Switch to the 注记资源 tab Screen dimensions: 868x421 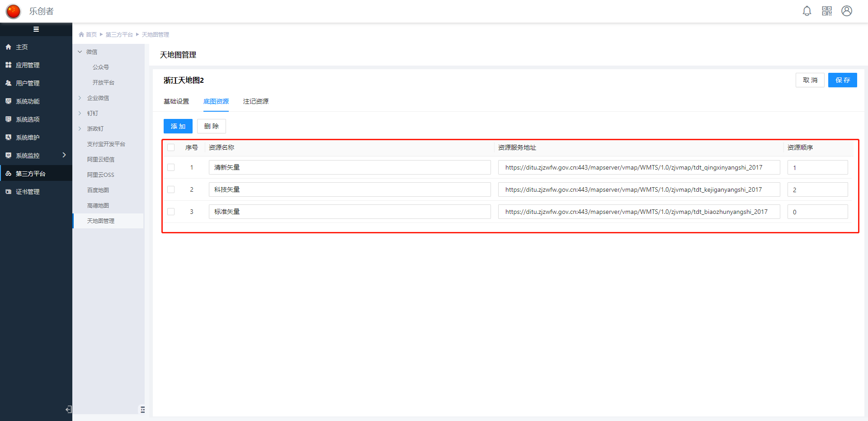(x=255, y=101)
